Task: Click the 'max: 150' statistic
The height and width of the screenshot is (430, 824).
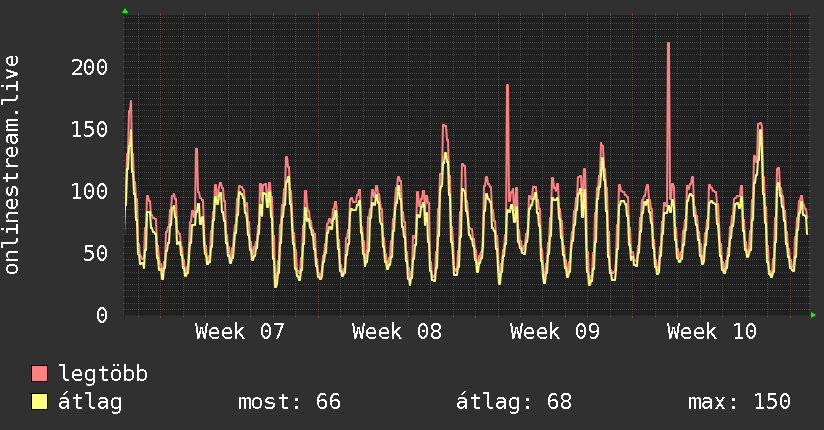Action: point(739,402)
